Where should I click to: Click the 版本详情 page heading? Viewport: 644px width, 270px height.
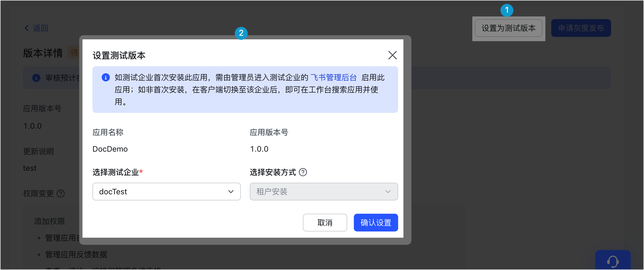pos(43,53)
